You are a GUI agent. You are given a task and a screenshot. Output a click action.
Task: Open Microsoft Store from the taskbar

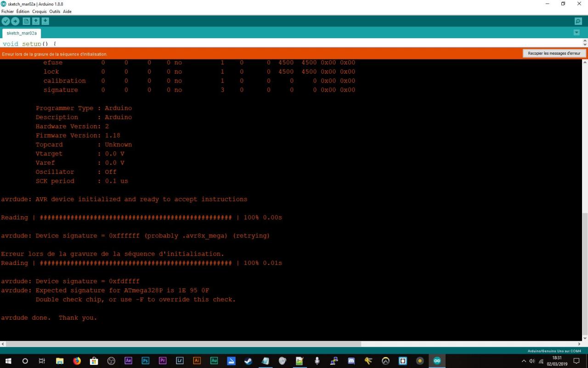94,361
